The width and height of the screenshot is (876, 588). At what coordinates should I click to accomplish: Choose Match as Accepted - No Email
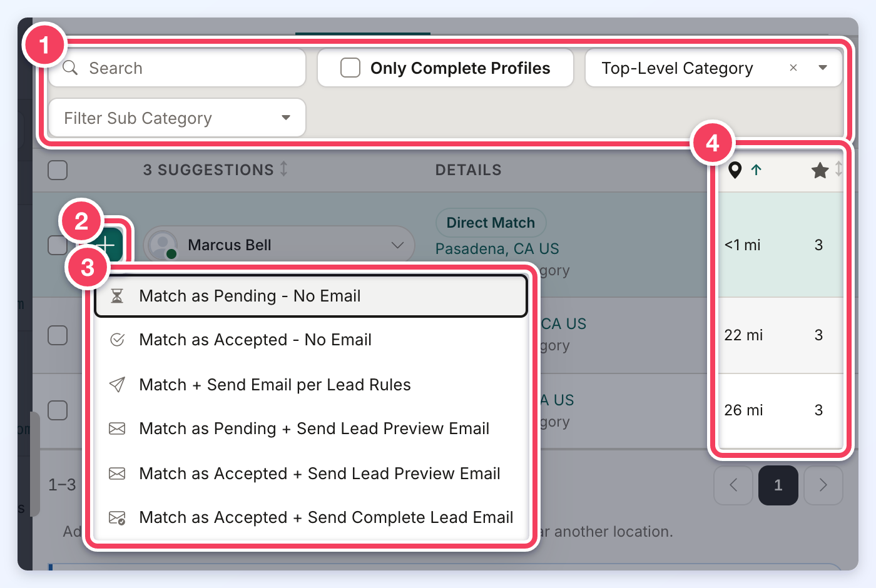tap(311, 340)
